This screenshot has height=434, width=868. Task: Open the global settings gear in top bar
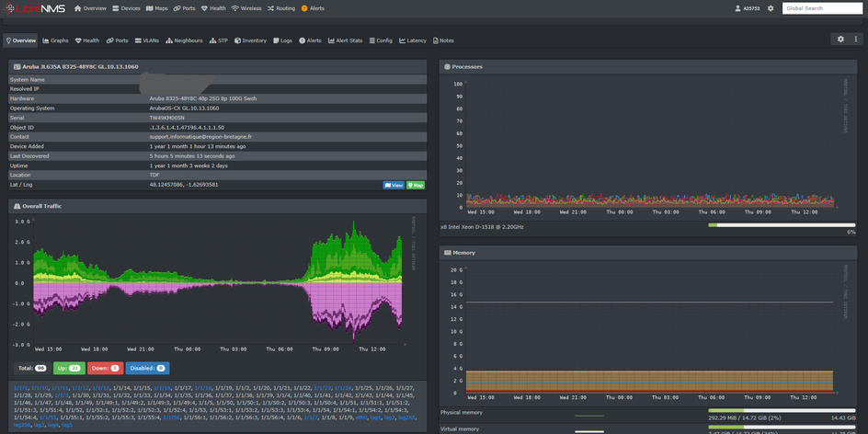(x=771, y=8)
